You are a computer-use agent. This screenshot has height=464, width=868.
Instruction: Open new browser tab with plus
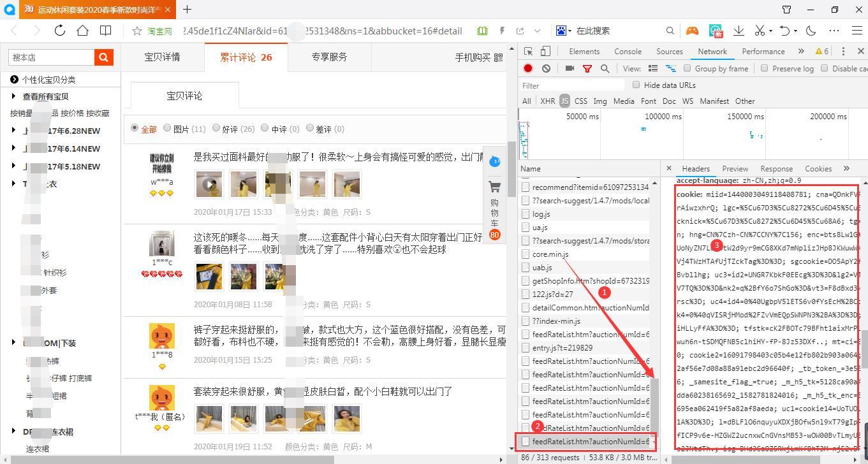pyautogui.click(x=187, y=9)
